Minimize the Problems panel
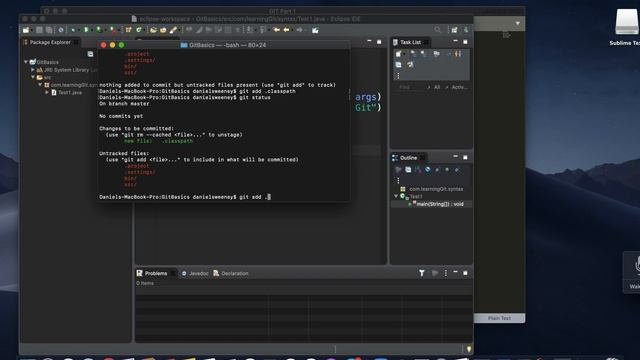640x360 pixels. tap(456, 272)
